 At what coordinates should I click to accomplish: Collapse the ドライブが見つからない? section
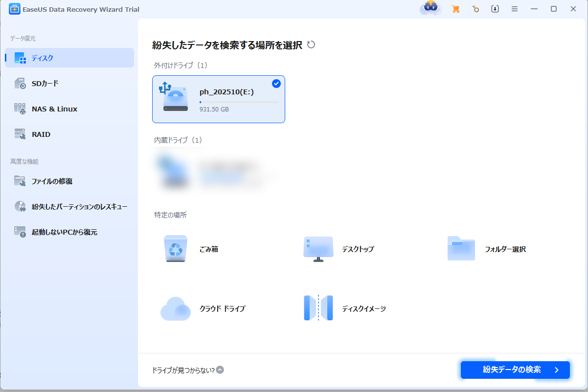click(220, 370)
